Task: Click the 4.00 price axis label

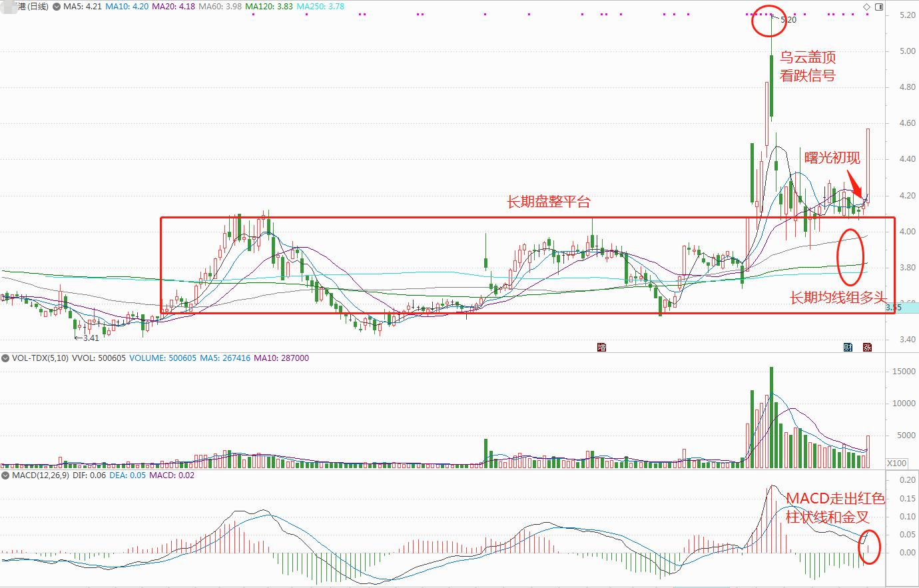Action: pyautogui.click(x=907, y=232)
